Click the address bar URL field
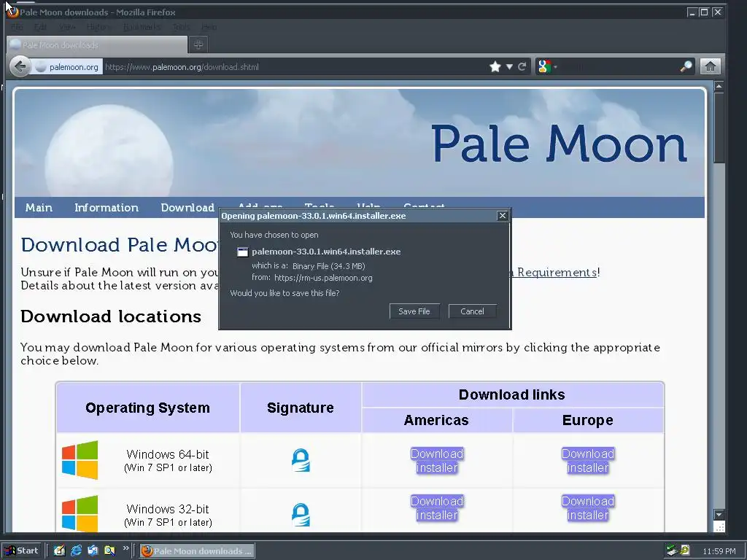 pyautogui.click(x=295, y=67)
